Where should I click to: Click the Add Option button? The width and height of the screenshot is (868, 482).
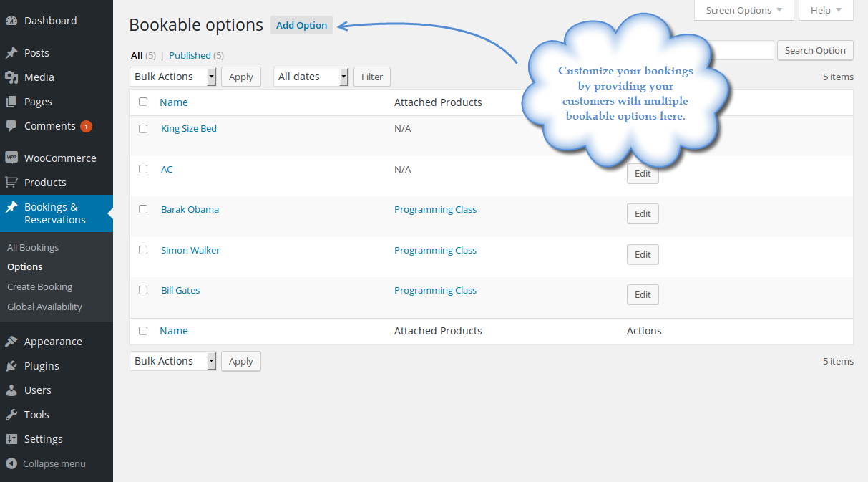tap(301, 25)
